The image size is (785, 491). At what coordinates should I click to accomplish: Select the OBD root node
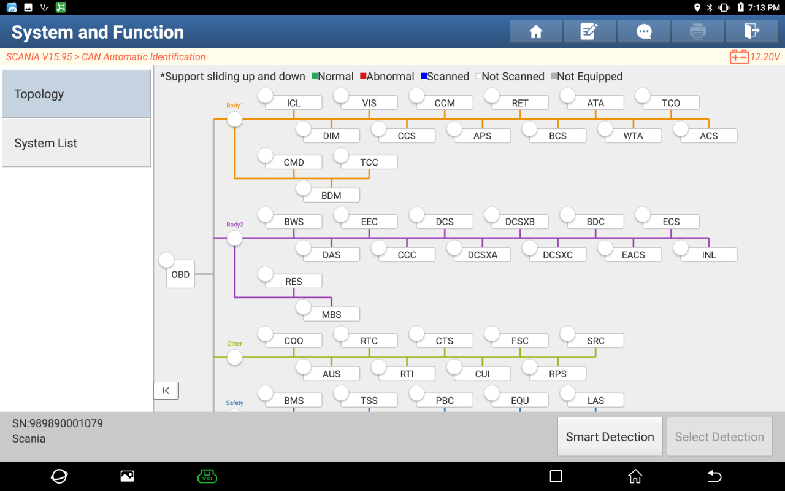pyautogui.click(x=180, y=273)
